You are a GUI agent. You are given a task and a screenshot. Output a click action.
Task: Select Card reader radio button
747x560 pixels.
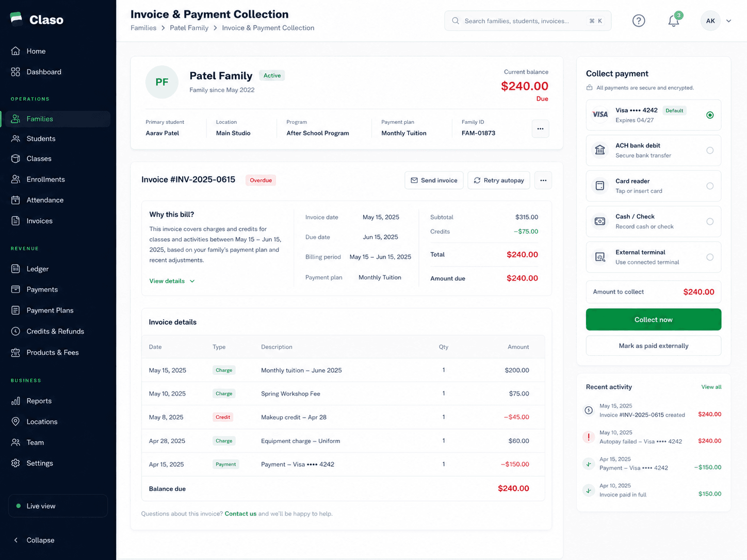710,186
